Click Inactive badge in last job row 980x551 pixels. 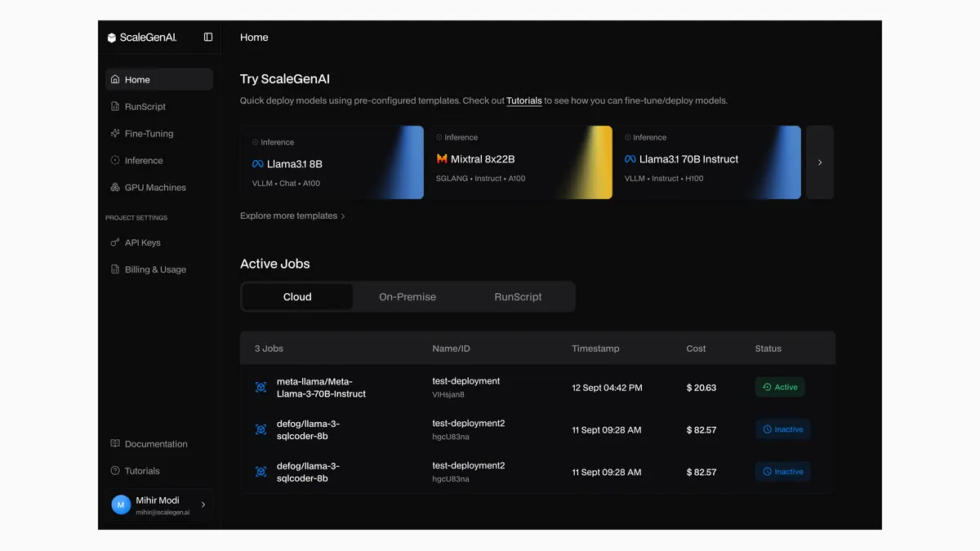click(x=782, y=472)
